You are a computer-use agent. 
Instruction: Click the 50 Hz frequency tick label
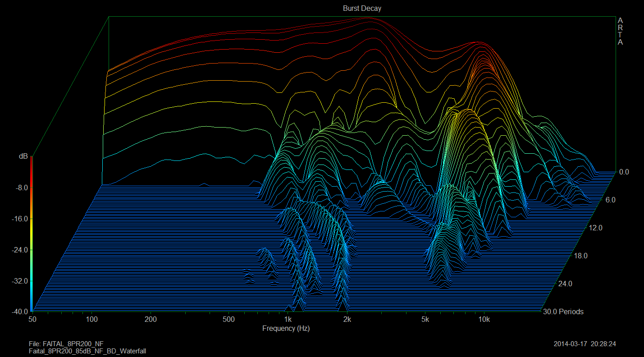click(32, 320)
